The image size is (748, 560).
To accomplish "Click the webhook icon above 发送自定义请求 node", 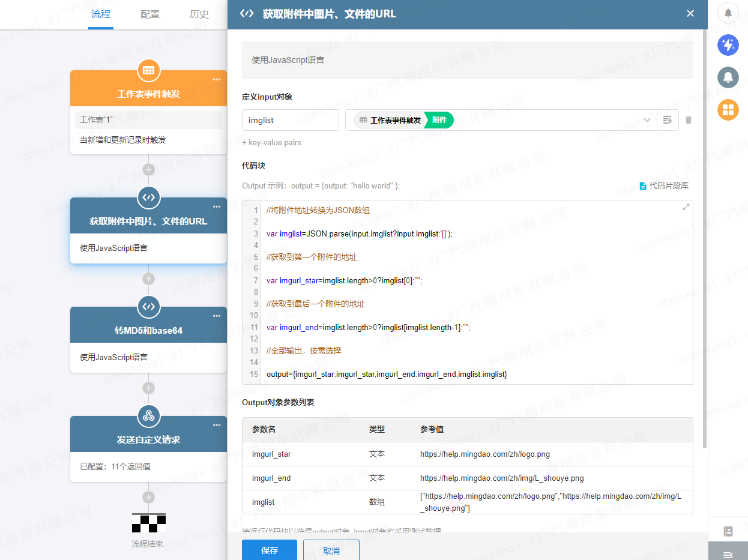I will tap(148, 416).
